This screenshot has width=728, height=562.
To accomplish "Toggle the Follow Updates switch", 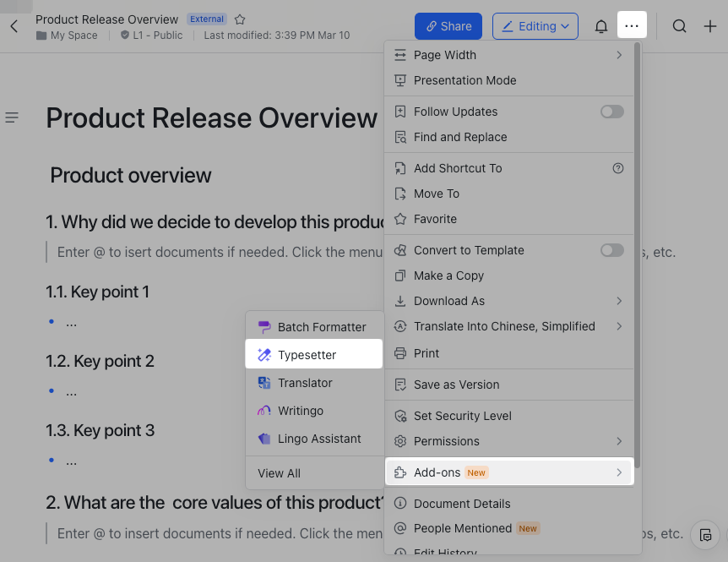I will pyautogui.click(x=611, y=112).
